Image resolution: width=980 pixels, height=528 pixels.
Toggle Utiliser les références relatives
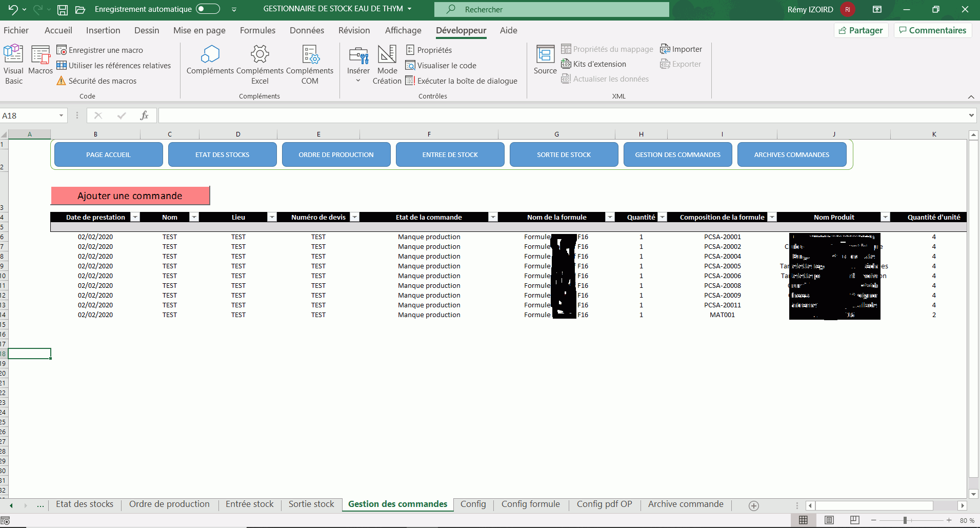114,65
